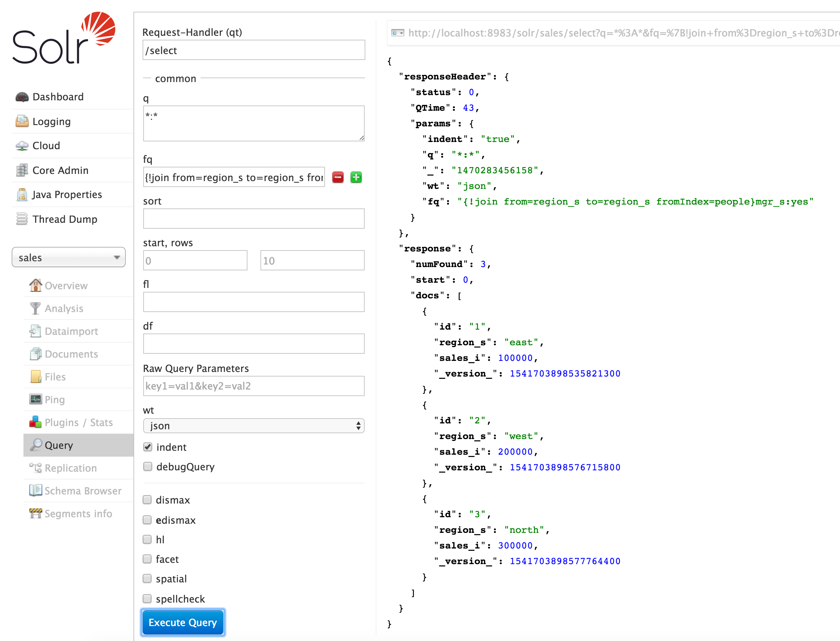Enable debugQuery
Image resolution: width=840 pixels, height=641 pixels.
(x=147, y=466)
